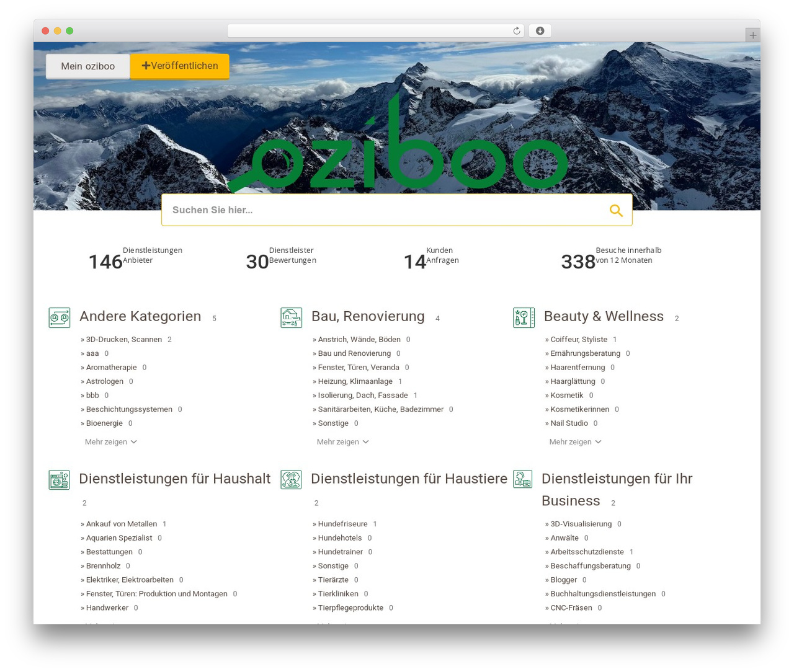Open the Dienstleistungen für Ihr Business heading

click(x=617, y=490)
